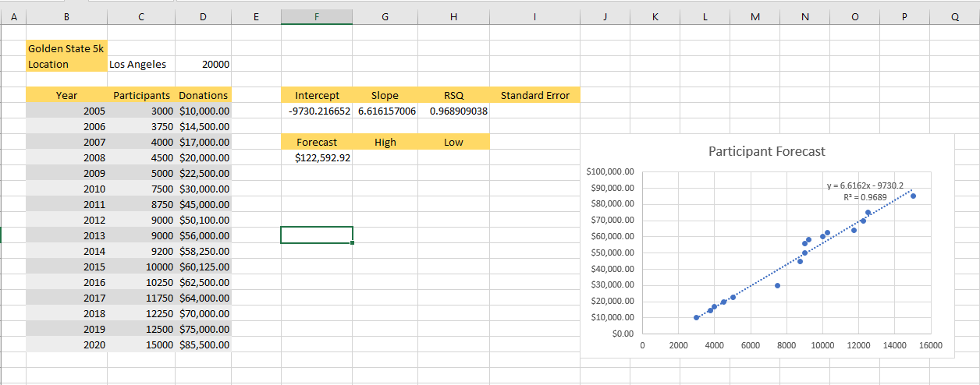Select column P header

pyautogui.click(x=904, y=16)
